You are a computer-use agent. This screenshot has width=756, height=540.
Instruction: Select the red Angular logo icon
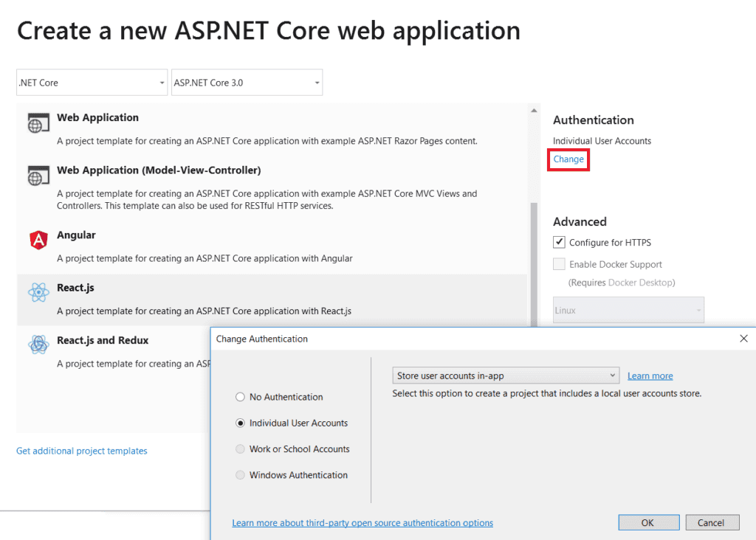coord(38,240)
